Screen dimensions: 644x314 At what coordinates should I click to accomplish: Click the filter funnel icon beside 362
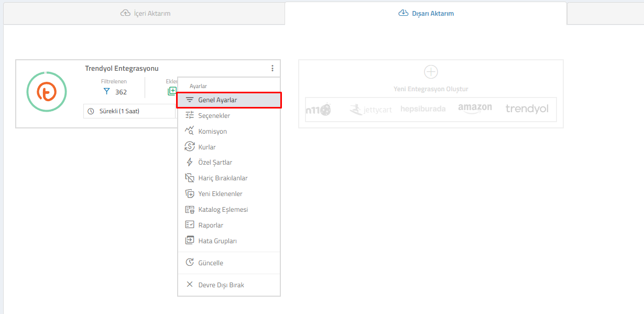click(107, 92)
